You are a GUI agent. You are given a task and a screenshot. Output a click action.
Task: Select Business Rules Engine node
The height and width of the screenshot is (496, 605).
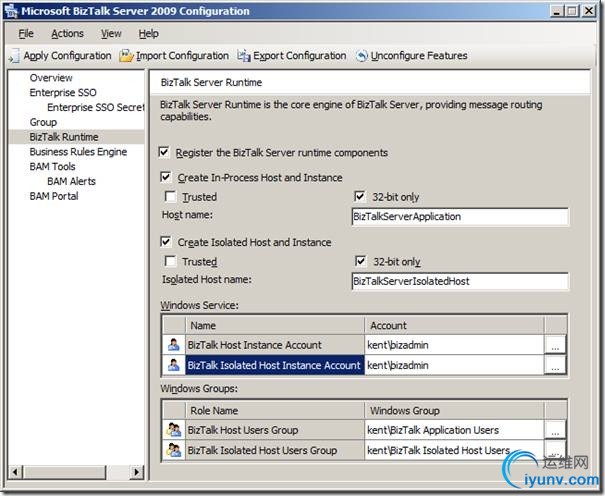pyautogui.click(x=78, y=152)
